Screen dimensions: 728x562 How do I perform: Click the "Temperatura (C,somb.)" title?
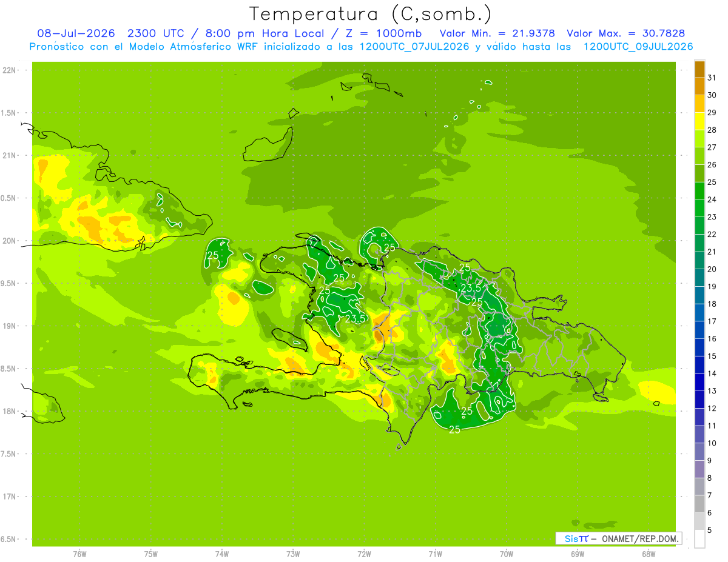point(371,14)
